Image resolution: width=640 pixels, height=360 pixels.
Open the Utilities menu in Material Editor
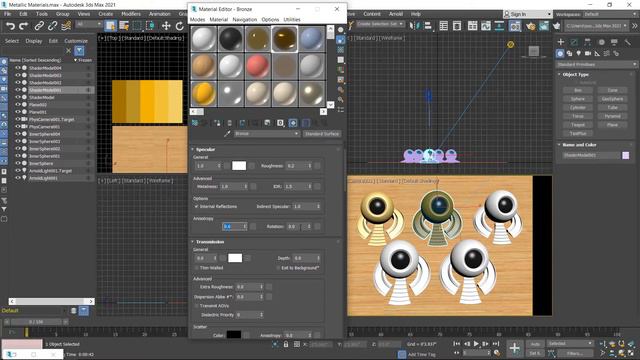point(292,20)
